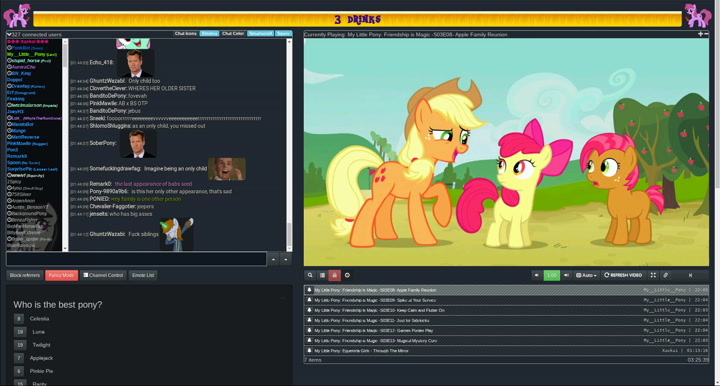Open the Auto quality dropdown
Image resolution: width=720 pixels, height=386 pixels.
(586, 275)
